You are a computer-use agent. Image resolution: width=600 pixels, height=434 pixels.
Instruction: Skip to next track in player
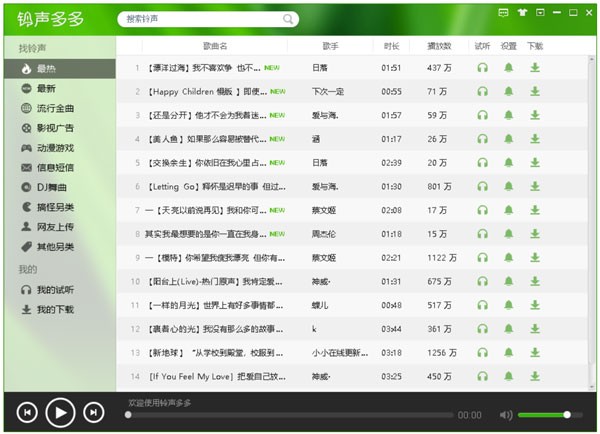pos(93,411)
